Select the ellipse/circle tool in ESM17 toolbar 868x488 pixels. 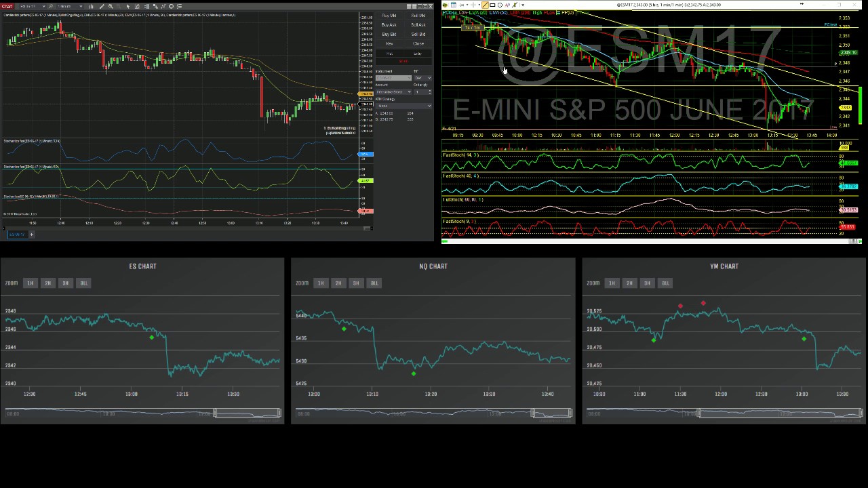500,5
